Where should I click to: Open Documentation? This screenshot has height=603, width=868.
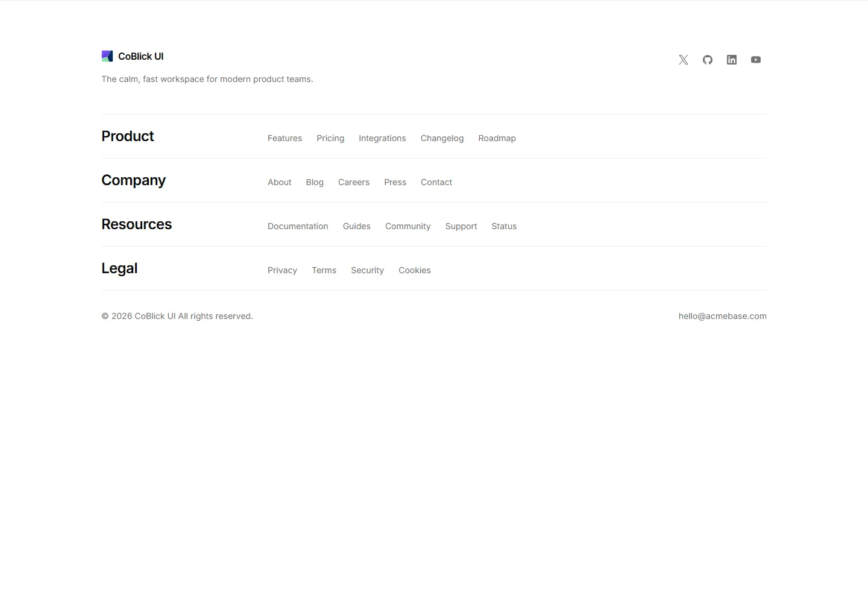298,226
